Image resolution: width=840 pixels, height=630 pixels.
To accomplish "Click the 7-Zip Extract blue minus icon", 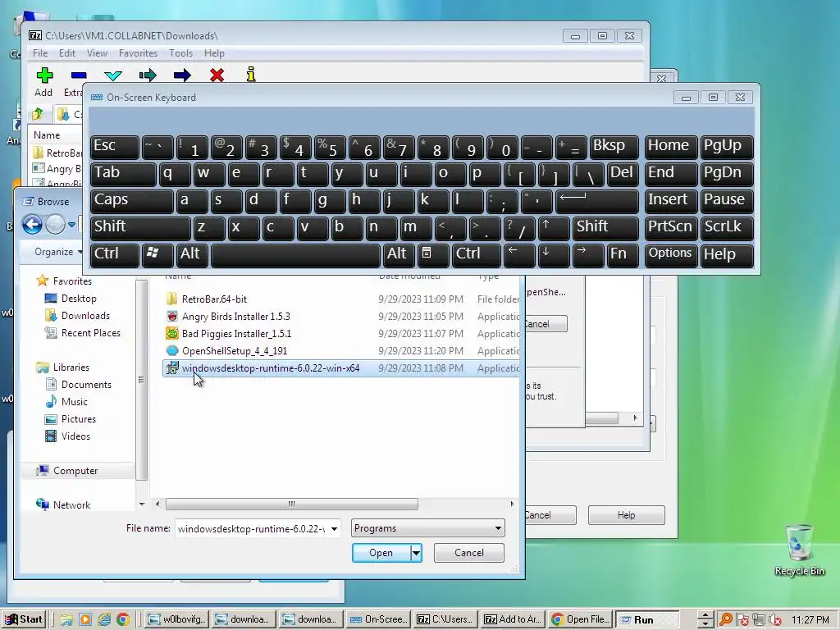I will 79,75.
